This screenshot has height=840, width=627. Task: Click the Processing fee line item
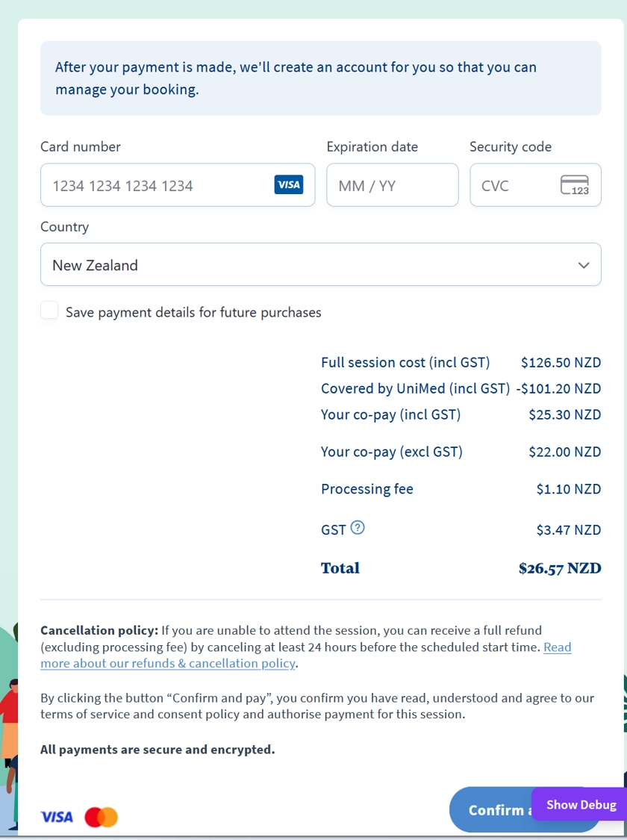coord(461,488)
